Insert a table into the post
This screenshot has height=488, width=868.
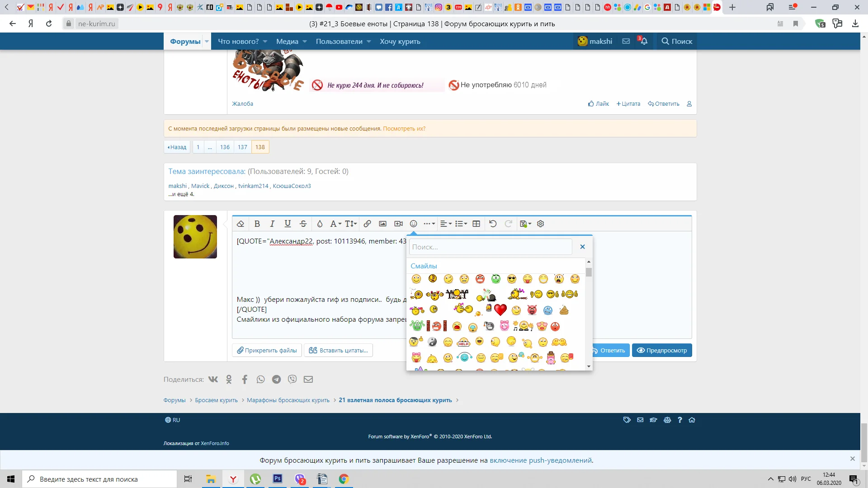(x=476, y=224)
